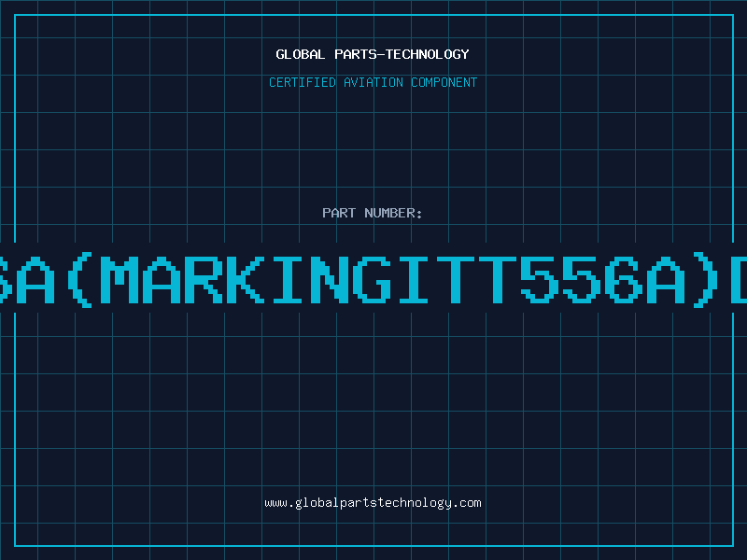This screenshot has width=747, height=560.
Task: Click the www prefix of the website address
Action: tap(275, 503)
